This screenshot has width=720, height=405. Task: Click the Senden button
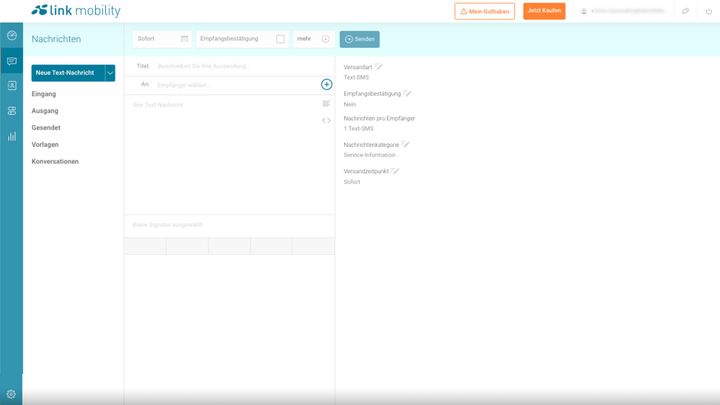click(x=360, y=39)
